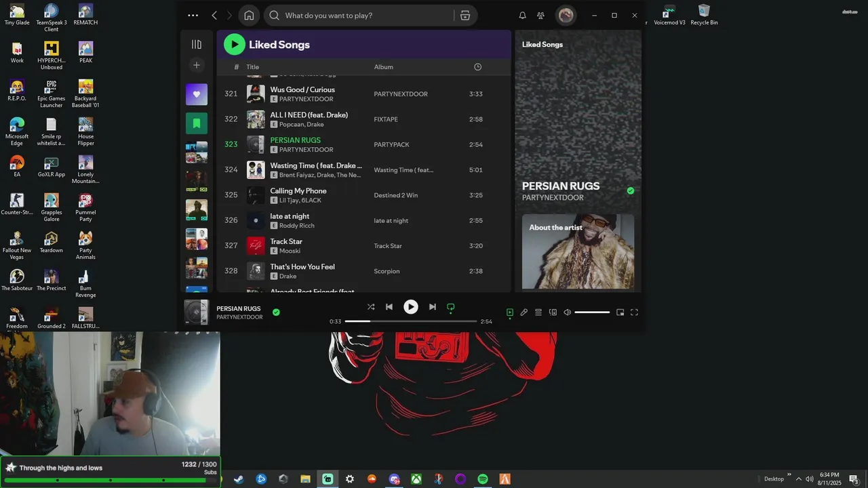Toggle liked checkmark in bottom player bar
Screen dimensions: 868x488
(x=276, y=312)
